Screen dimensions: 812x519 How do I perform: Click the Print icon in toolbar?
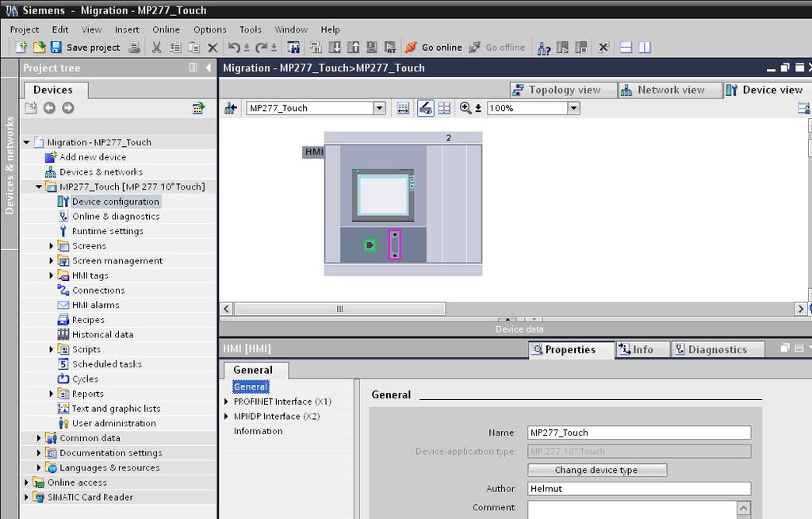click(134, 47)
